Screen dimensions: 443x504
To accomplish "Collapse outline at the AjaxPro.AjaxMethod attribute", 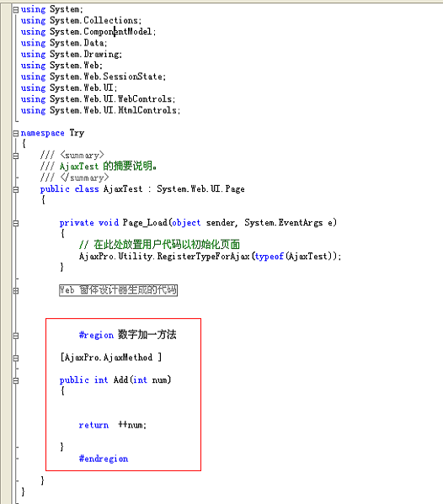I will [x=15, y=358].
